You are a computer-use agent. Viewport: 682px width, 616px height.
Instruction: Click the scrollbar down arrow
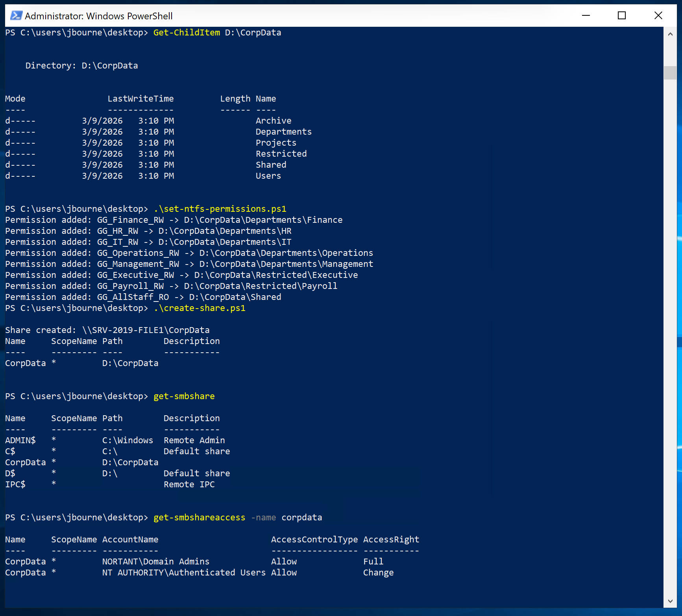point(670,601)
